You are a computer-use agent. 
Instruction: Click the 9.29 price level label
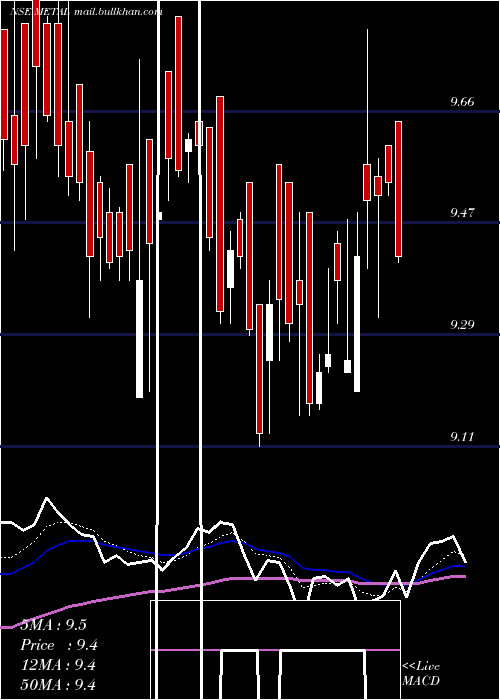pos(462,325)
